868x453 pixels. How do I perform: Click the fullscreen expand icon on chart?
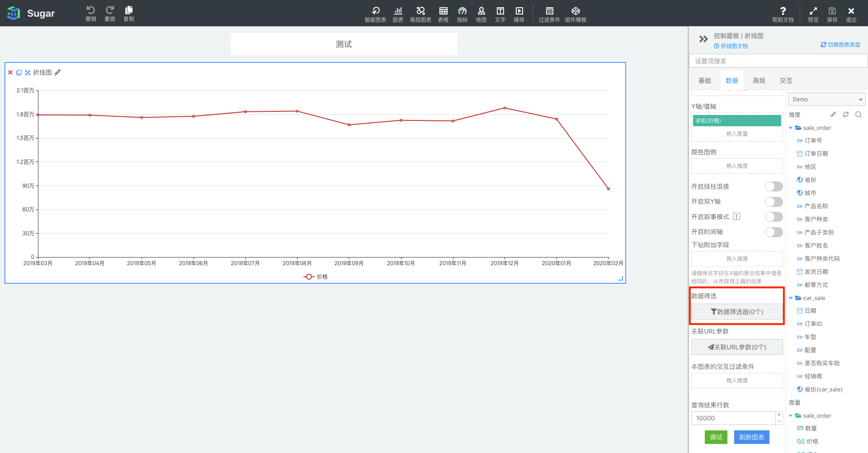[x=28, y=72]
